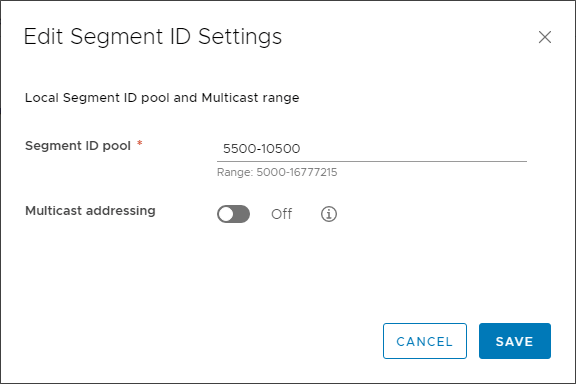
Task: Place cursor in the 5500-10500 value
Action: pos(262,149)
